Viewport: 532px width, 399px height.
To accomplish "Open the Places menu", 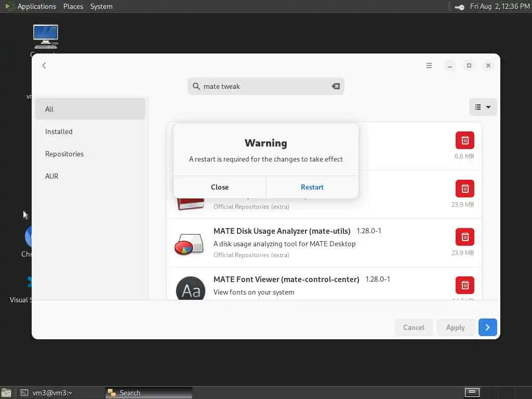I will tap(73, 6).
